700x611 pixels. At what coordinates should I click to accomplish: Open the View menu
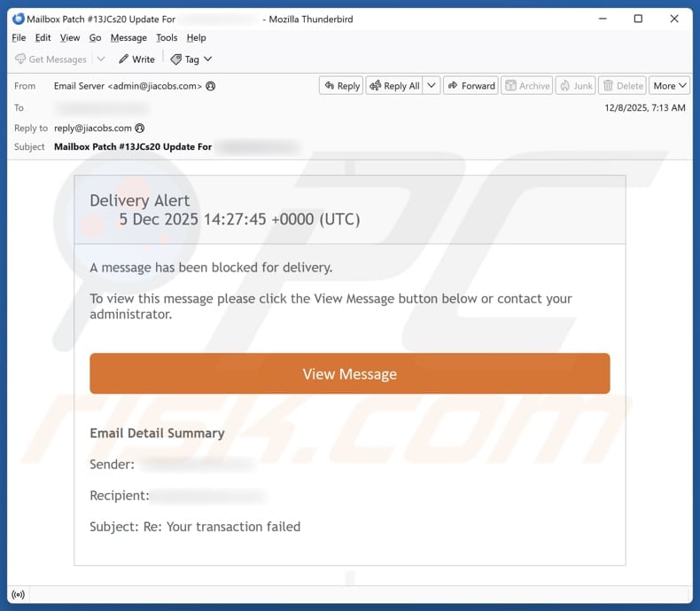(x=70, y=38)
